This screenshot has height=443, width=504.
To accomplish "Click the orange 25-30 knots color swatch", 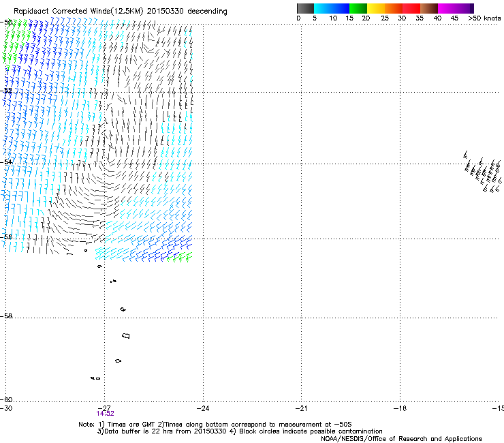I will point(394,8).
